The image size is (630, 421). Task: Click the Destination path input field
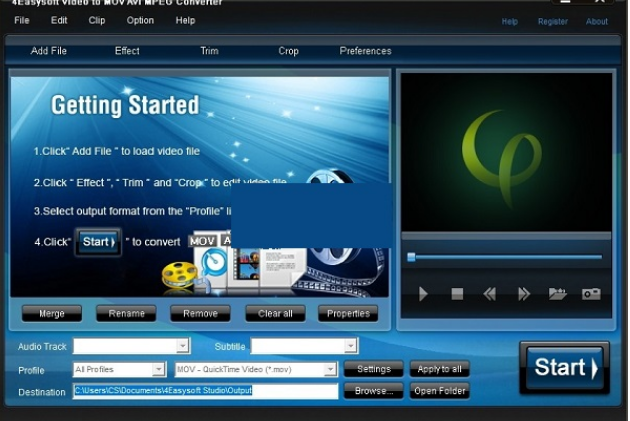[206, 391]
